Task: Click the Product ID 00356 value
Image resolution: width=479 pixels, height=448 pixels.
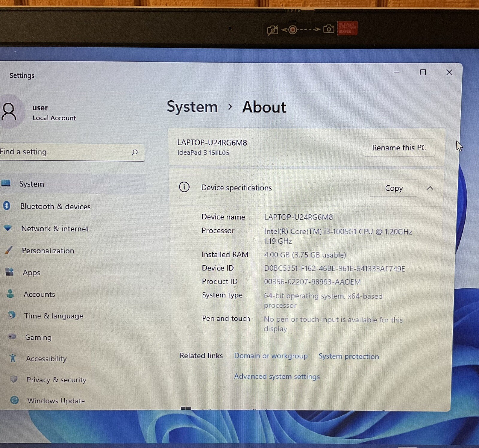Action: 312,282
